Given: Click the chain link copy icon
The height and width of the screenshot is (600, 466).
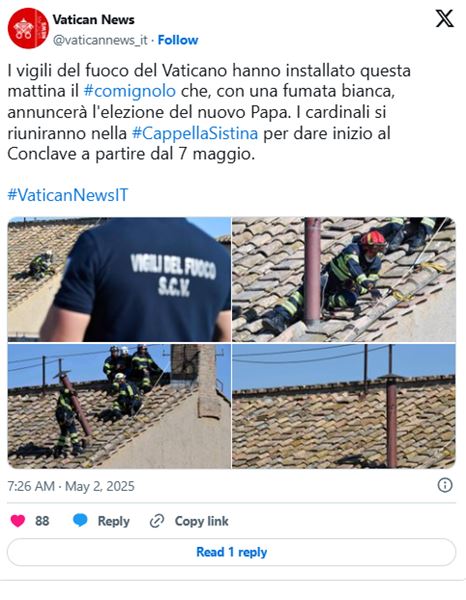Looking at the screenshot, I should tap(157, 521).
